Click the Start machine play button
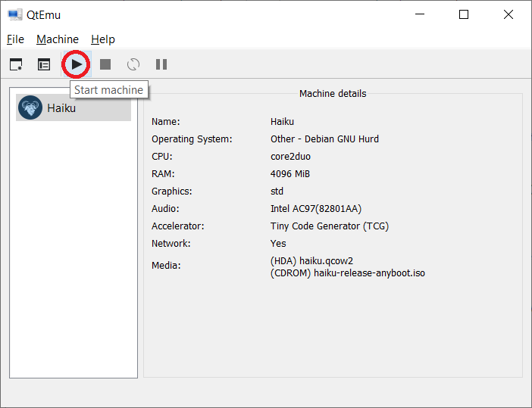Image resolution: width=532 pixels, height=408 pixels. click(77, 64)
